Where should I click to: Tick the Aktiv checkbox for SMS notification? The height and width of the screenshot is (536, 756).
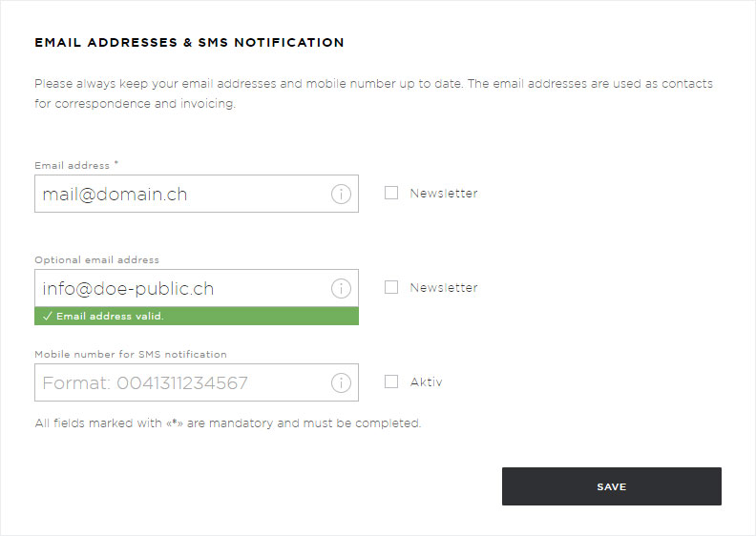click(x=391, y=381)
